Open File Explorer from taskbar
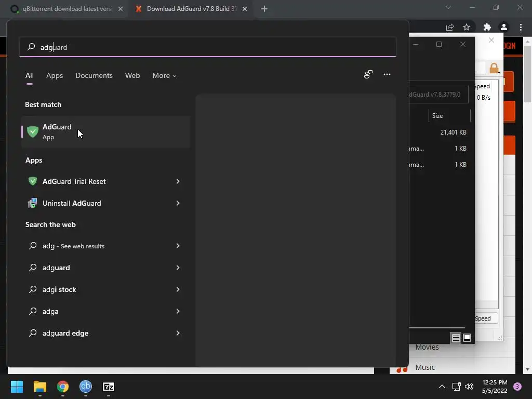Viewport: 532px width, 399px height. 39,387
